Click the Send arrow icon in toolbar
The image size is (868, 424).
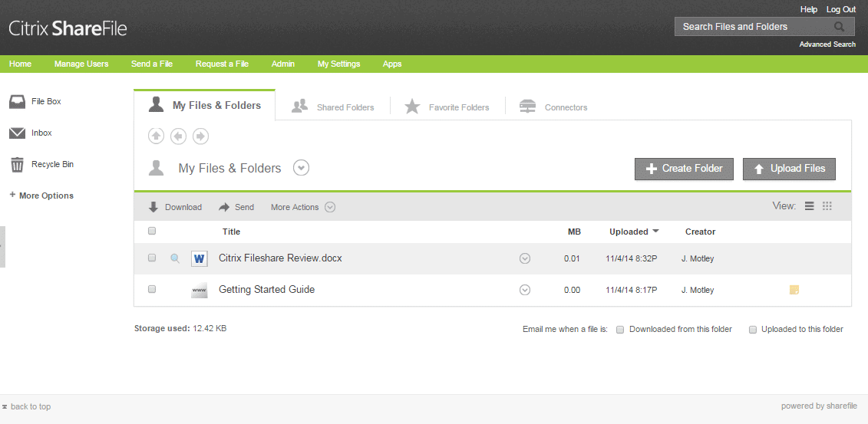(x=224, y=207)
